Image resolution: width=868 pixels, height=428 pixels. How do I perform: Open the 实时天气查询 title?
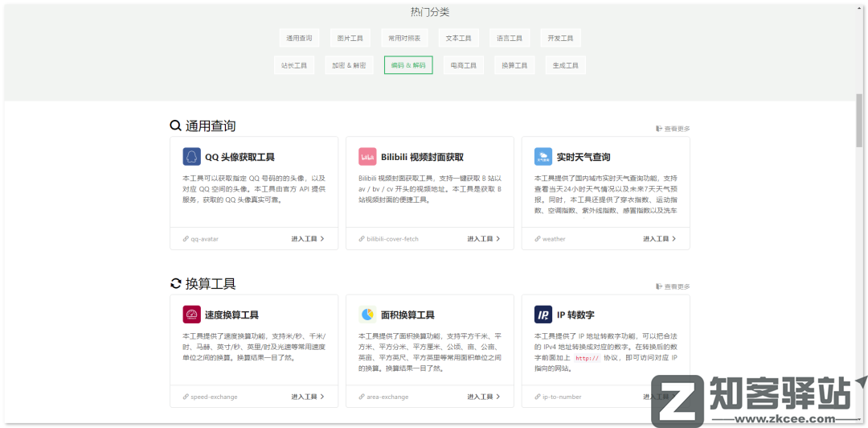click(583, 157)
